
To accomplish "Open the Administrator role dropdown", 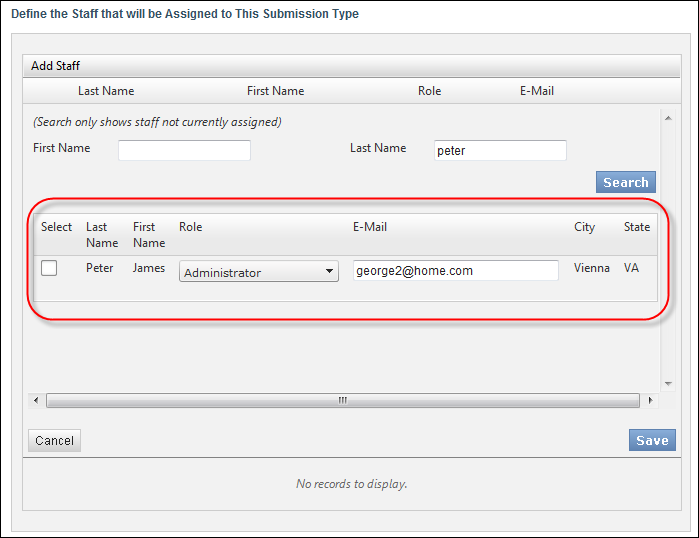I will click(259, 271).
